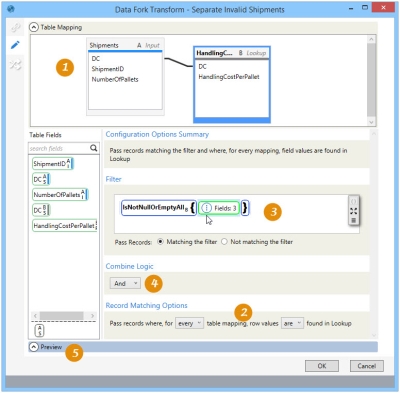Select DC in the Shipments table
This screenshot has height=393, width=400.
(x=96, y=59)
